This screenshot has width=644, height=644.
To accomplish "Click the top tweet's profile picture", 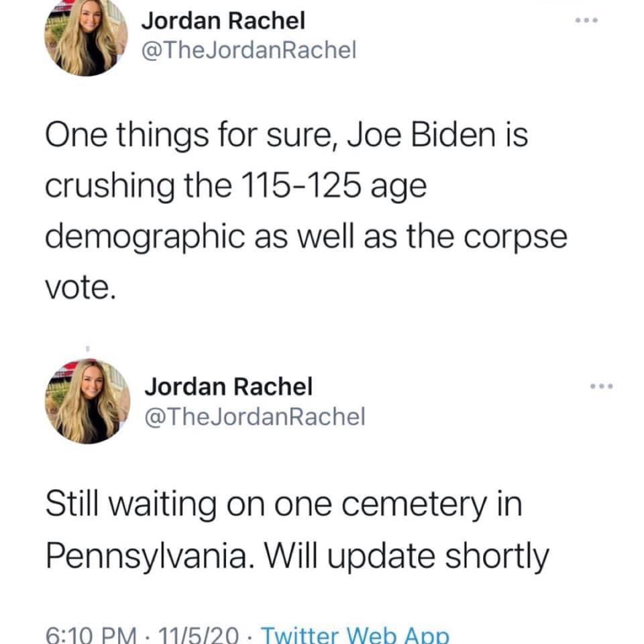I will click(x=85, y=36).
